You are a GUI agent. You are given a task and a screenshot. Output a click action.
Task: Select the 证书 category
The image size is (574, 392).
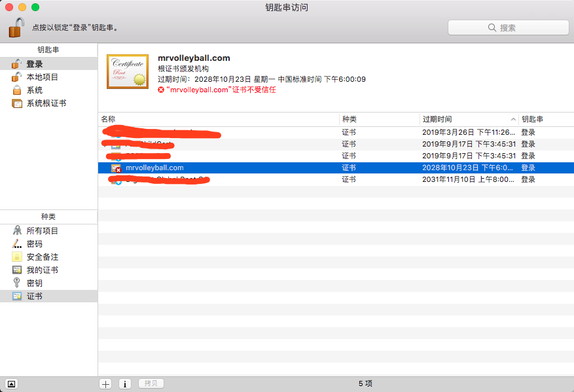[48, 296]
